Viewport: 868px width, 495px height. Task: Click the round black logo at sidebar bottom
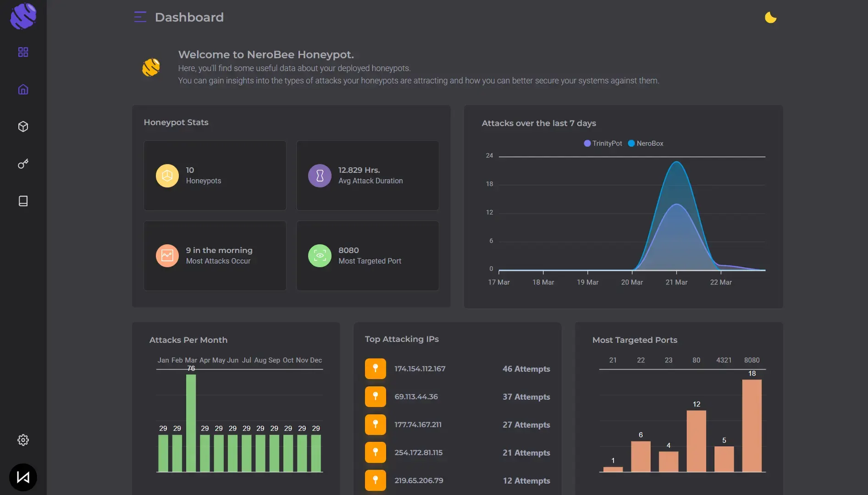tap(23, 477)
